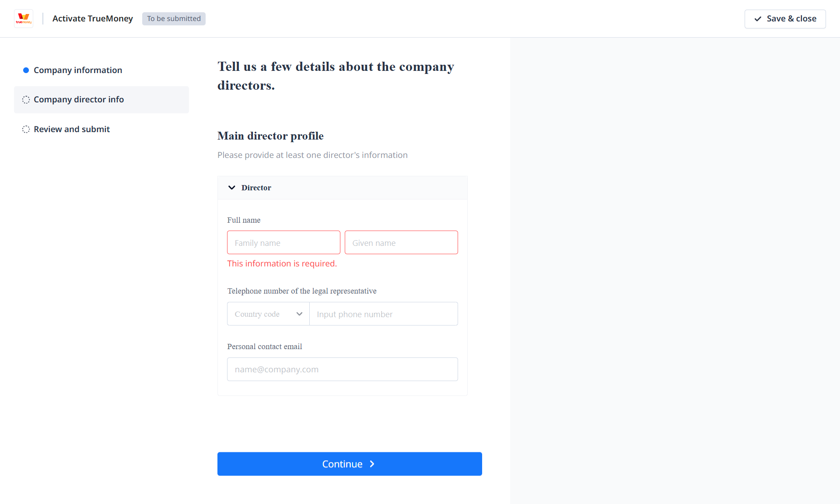Image resolution: width=840 pixels, height=504 pixels.
Task: Click the Input phone number field
Action: 383,314
